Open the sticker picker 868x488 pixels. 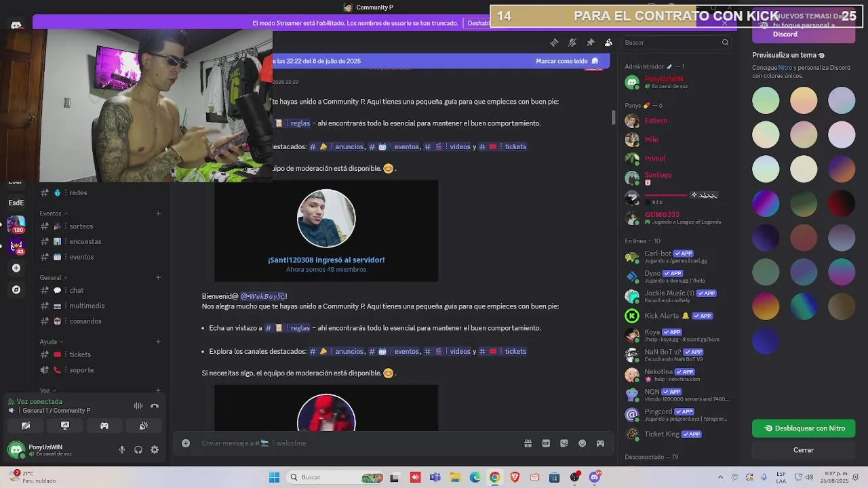[564, 443]
